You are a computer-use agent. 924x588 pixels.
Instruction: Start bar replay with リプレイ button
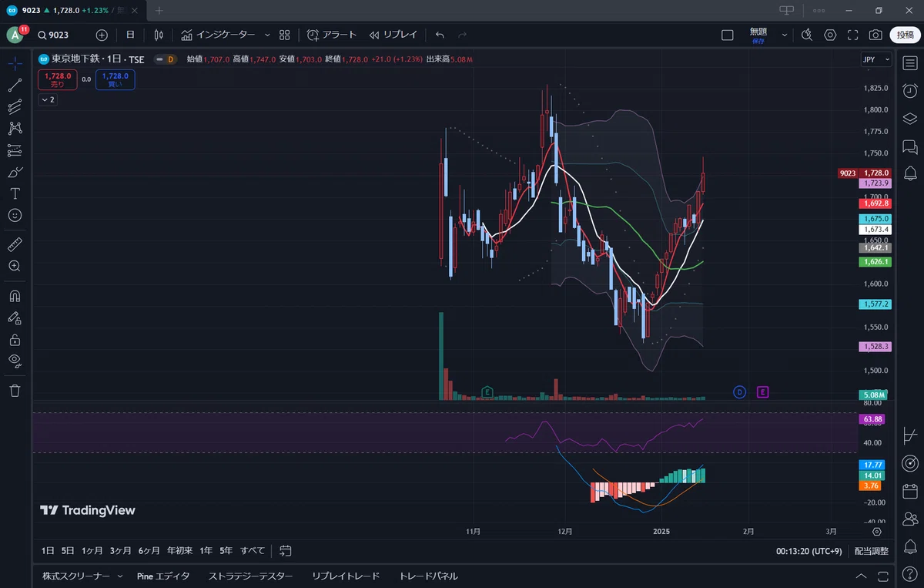point(393,35)
